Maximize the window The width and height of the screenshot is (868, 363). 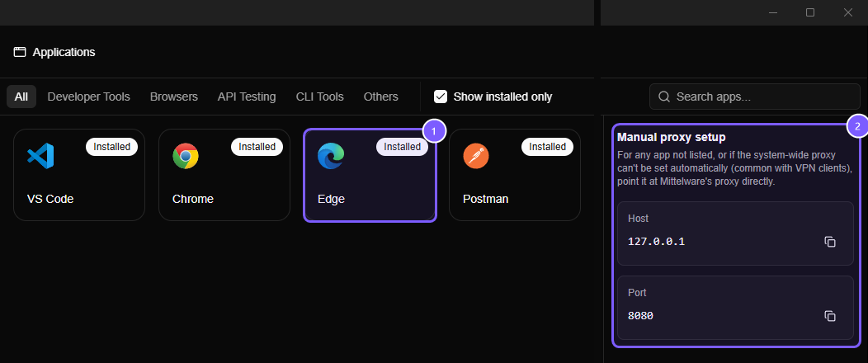[x=810, y=12]
